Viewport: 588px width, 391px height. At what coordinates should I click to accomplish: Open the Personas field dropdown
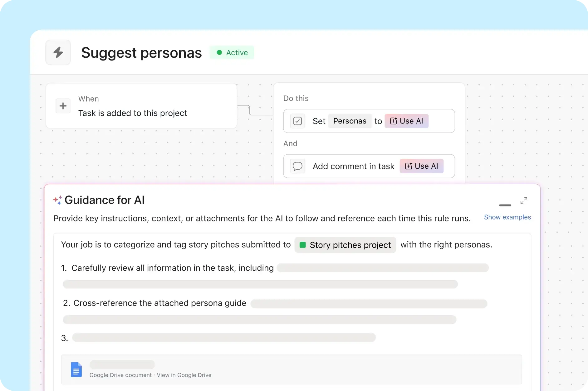[350, 121]
